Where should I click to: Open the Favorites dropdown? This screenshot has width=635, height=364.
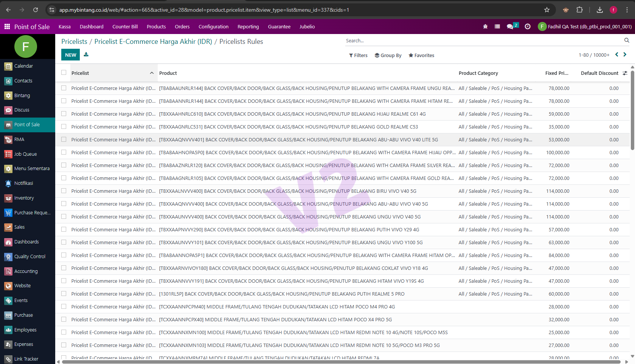pos(421,55)
